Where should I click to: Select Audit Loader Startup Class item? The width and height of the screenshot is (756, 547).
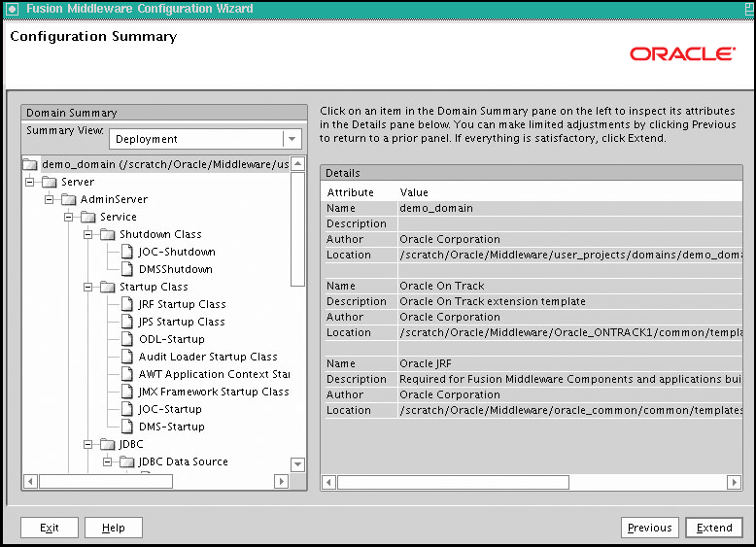click(x=208, y=358)
